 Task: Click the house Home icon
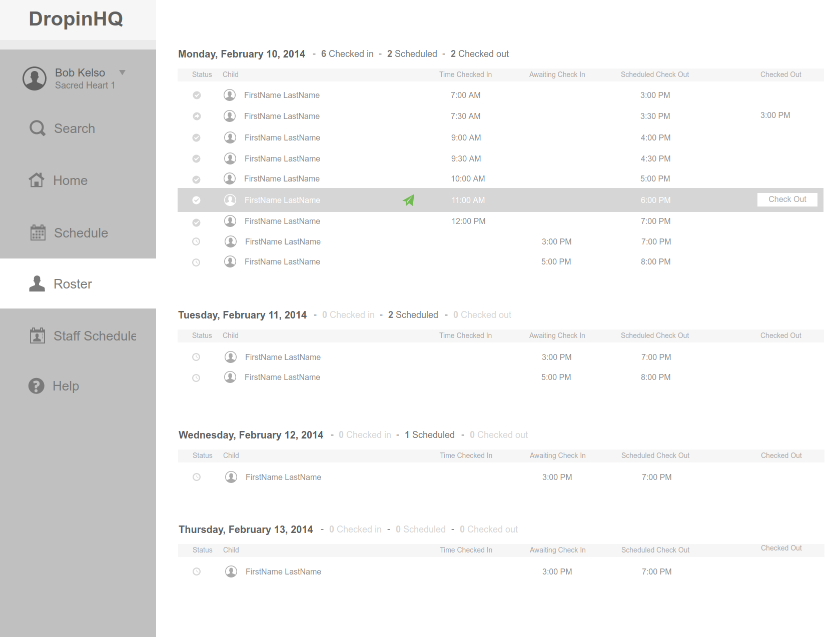tap(37, 179)
